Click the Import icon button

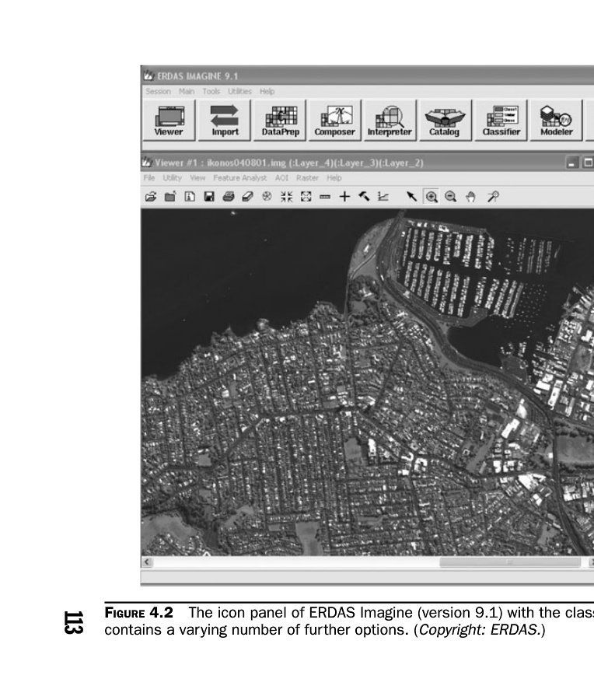click(225, 120)
